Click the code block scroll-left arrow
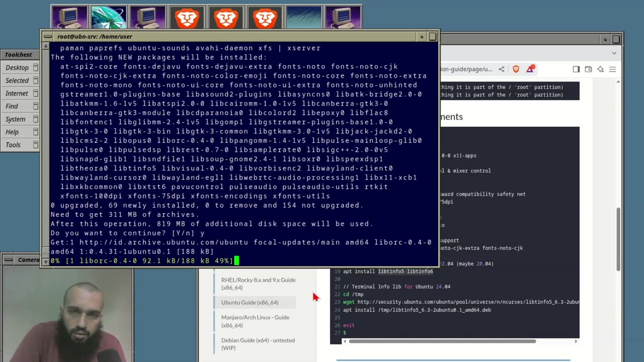Viewport: 644px width, 362px height. tap(345, 341)
